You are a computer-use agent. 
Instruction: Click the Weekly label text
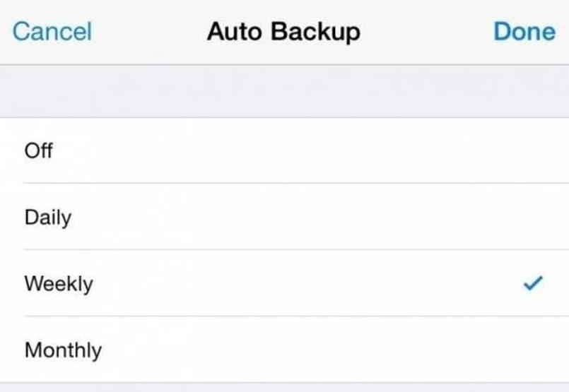58,284
